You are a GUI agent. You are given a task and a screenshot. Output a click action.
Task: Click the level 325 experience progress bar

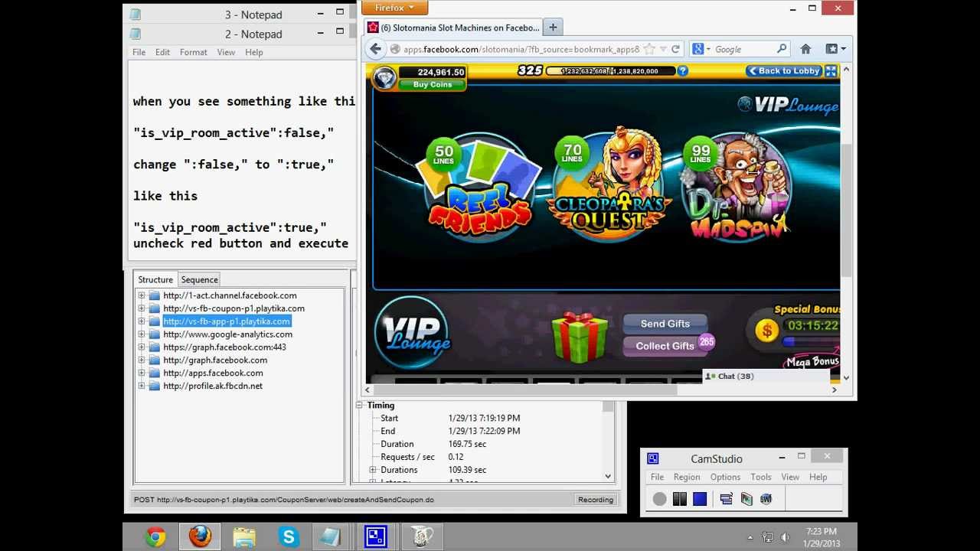tap(609, 71)
